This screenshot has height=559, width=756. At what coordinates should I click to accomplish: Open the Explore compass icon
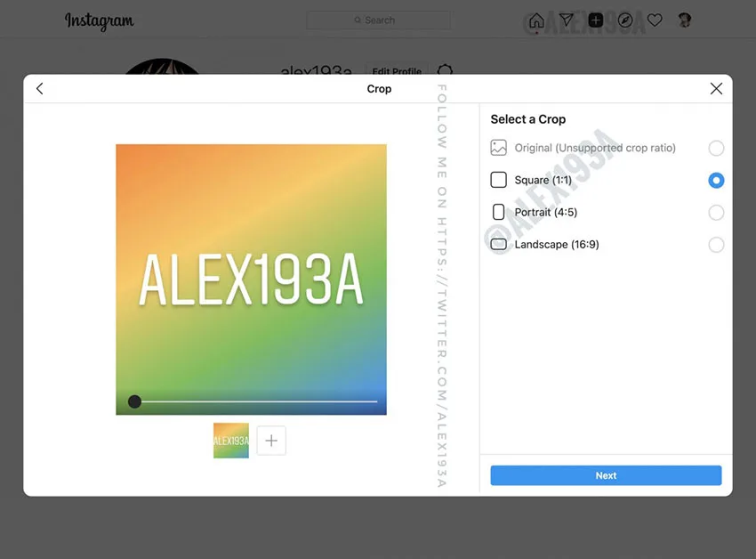[x=625, y=20]
